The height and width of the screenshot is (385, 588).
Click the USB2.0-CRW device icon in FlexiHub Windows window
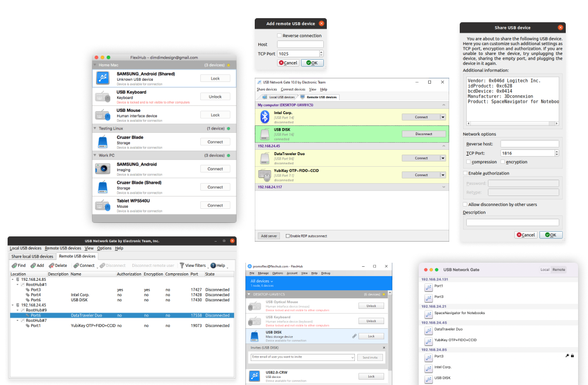(x=255, y=376)
